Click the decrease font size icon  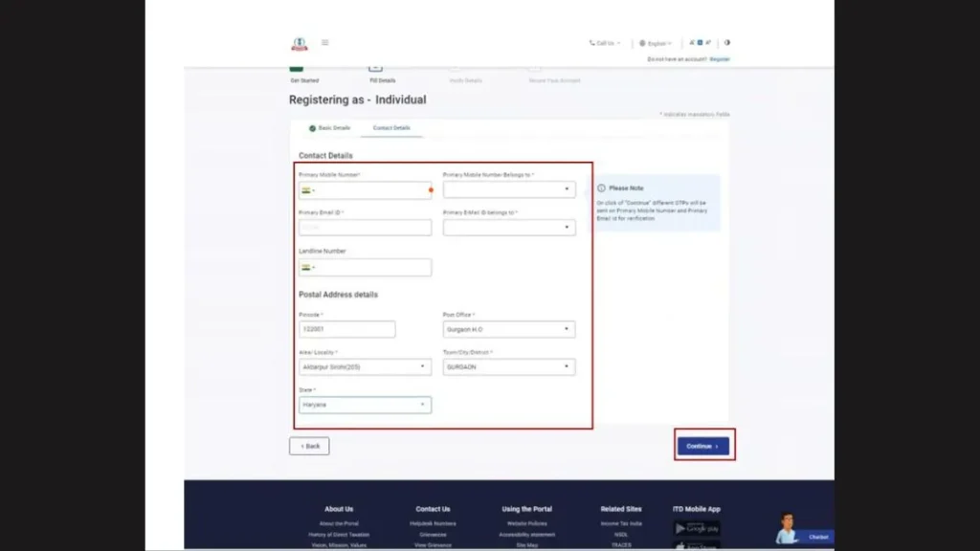coord(690,43)
